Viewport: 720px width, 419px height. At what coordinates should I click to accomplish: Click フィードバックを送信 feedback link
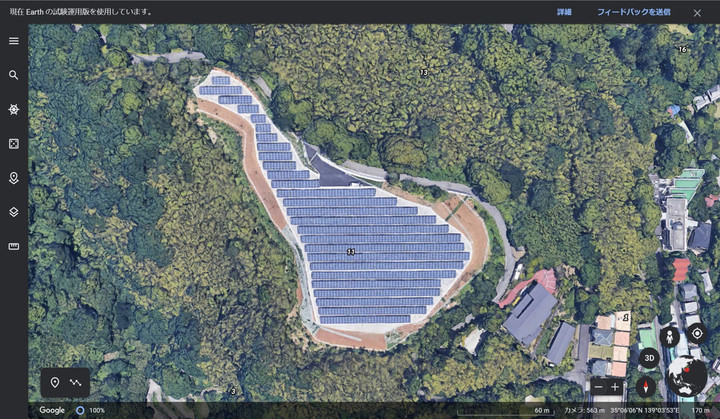pyautogui.click(x=634, y=12)
